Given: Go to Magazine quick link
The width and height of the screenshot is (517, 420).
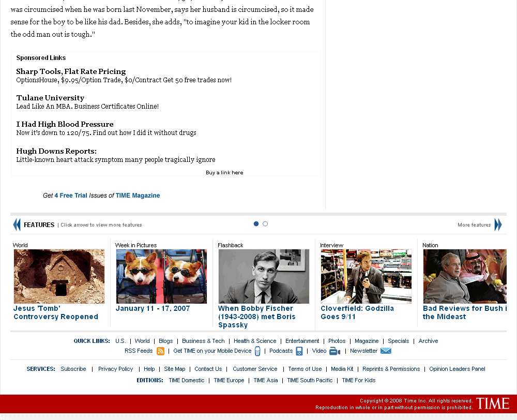Looking at the screenshot, I should 367,341.
